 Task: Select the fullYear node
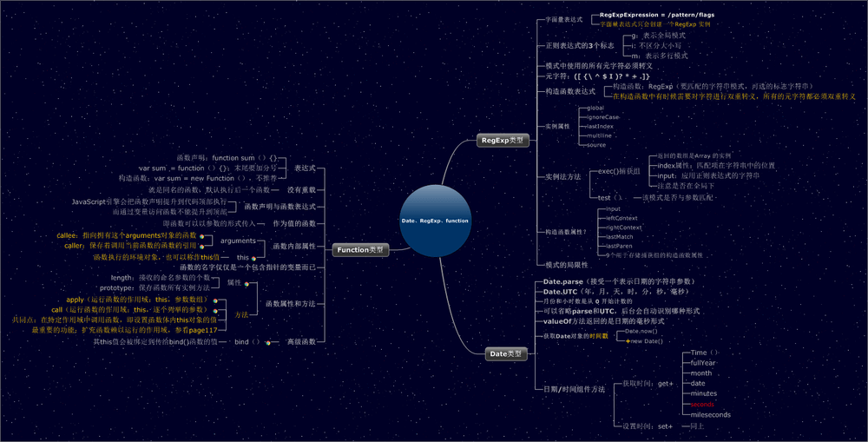pyautogui.click(x=702, y=363)
